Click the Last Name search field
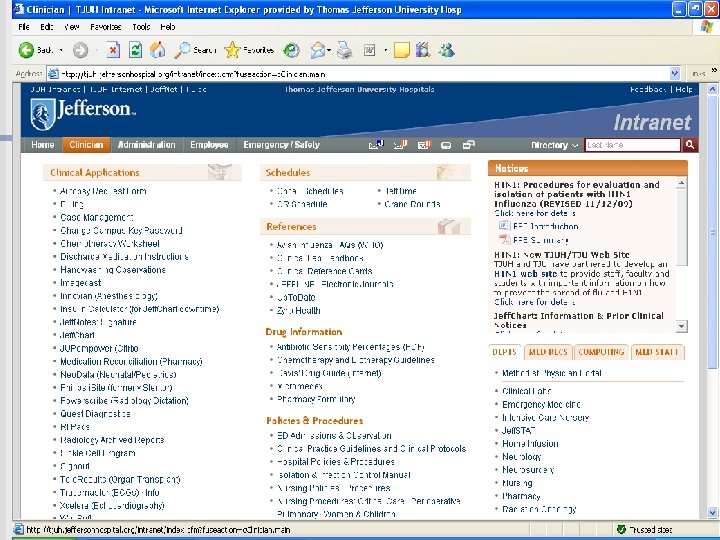720x540 pixels. [633, 145]
